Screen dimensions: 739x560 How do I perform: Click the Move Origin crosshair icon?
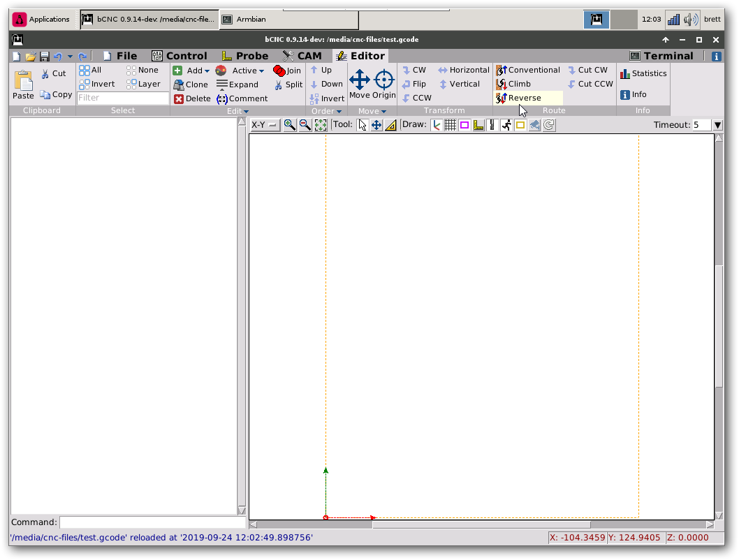click(384, 80)
